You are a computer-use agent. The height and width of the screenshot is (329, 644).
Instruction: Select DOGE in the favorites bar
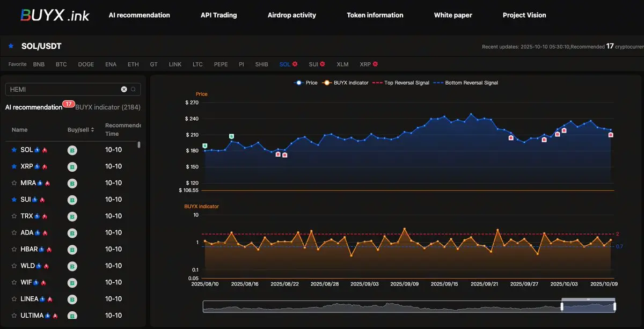click(x=86, y=64)
